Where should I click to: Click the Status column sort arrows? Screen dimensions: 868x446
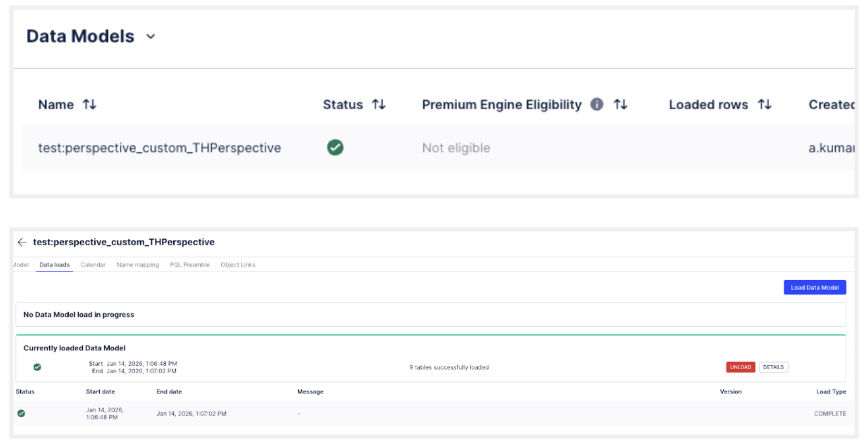point(379,104)
